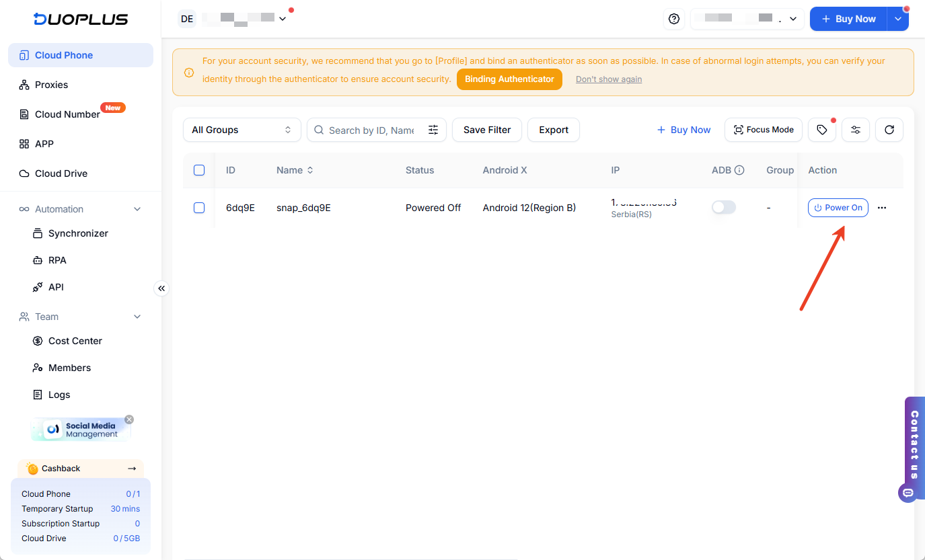Screen dimensions: 925x560
Task: Toggle ADB switch for snap_6dq9E
Action: (724, 208)
